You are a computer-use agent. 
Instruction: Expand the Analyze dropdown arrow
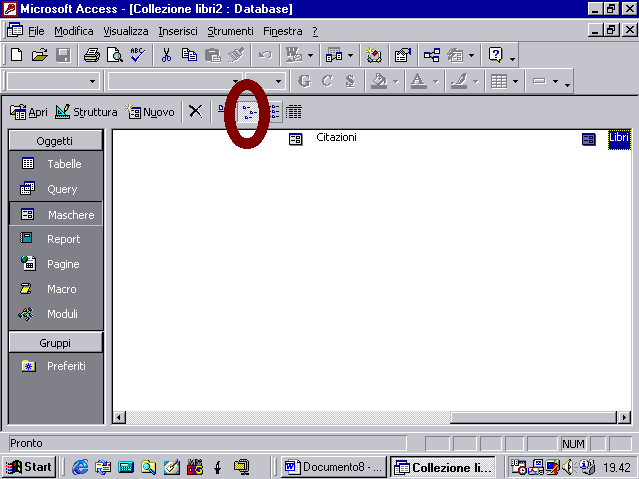point(350,55)
